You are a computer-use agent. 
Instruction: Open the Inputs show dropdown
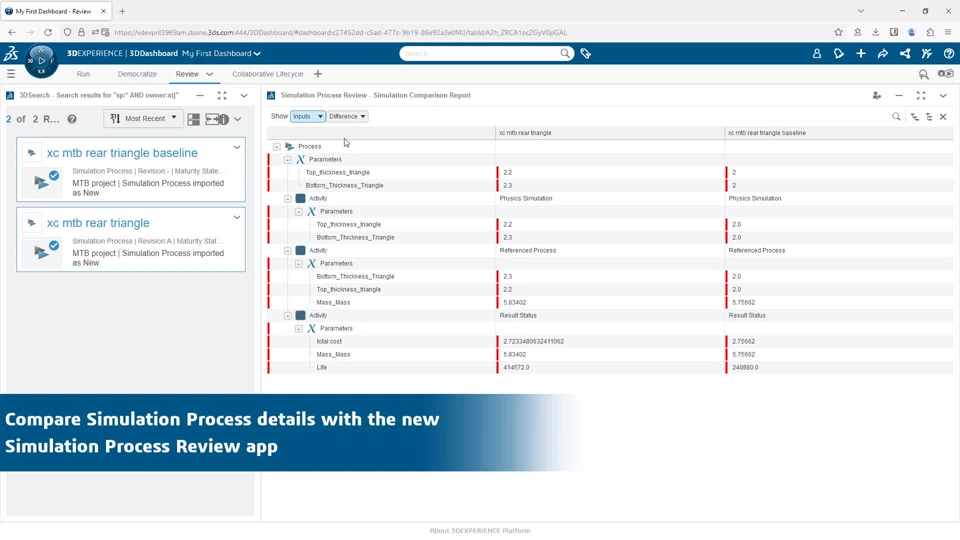point(307,116)
